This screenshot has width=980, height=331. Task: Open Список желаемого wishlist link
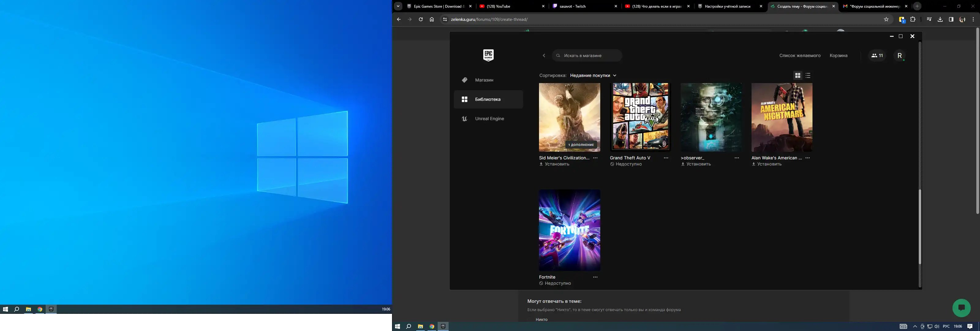tap(800, 55)
